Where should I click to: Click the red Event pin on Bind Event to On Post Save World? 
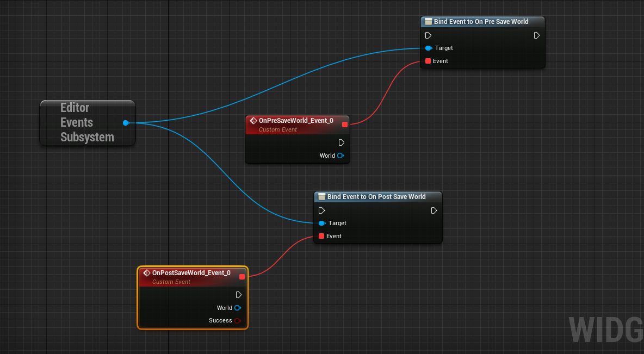(x=323, y=236)
